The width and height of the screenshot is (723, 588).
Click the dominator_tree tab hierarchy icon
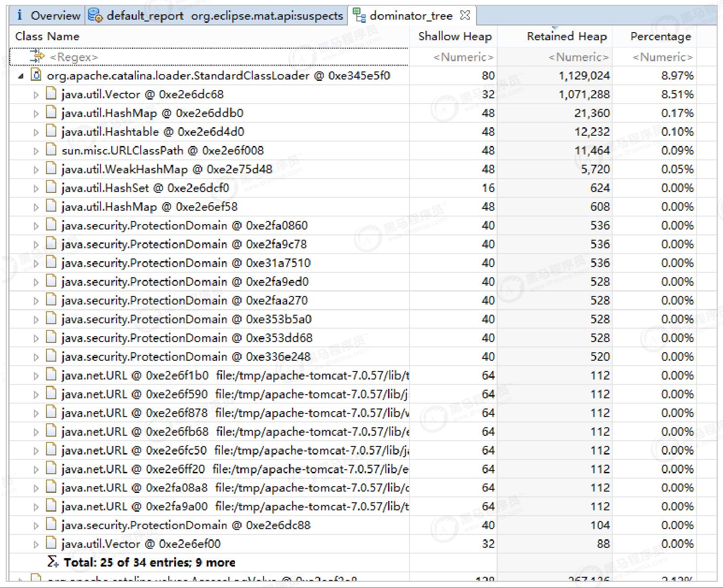click(x=359, y=16)
